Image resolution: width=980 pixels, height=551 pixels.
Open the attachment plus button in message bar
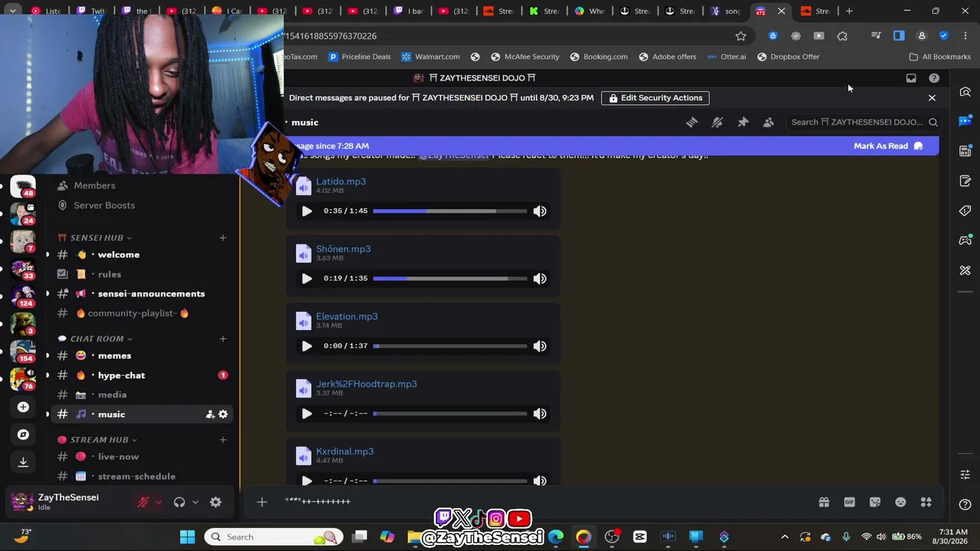[x=262, y=502]
